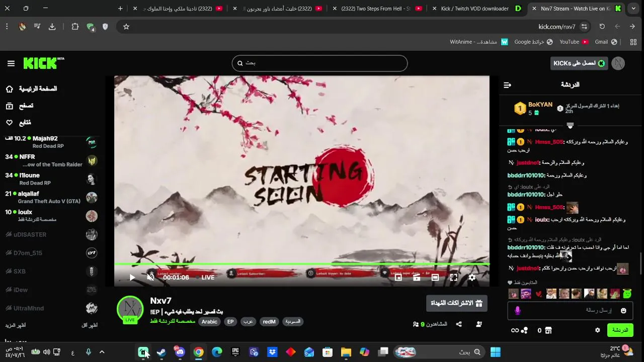
Task: Open the ioulx channel in sidebar
Action: point(50,216)
